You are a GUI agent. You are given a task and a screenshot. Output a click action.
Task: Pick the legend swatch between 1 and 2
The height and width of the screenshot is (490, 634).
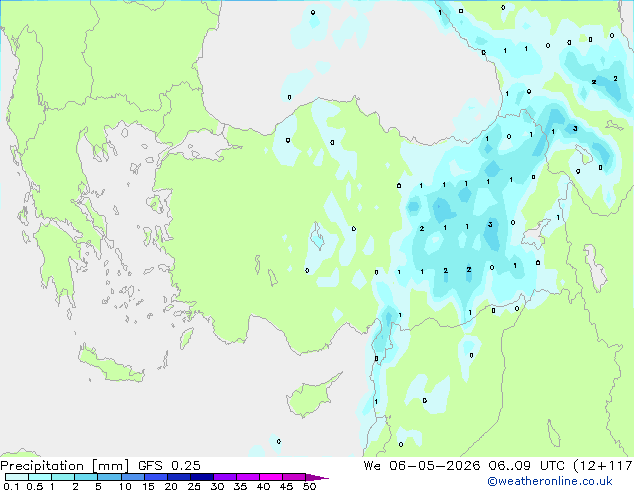tap(63, 477)
